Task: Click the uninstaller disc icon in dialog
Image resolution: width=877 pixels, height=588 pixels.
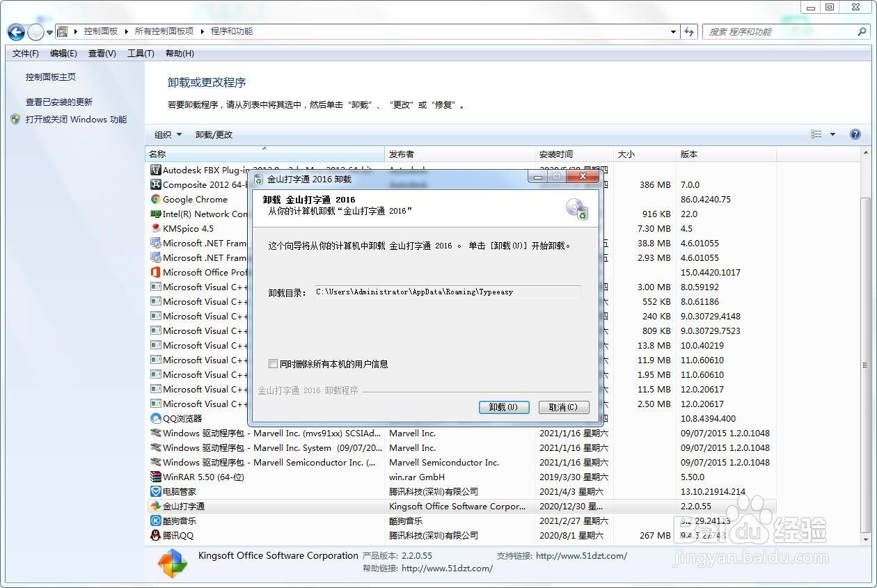Action: pos(577,209)
